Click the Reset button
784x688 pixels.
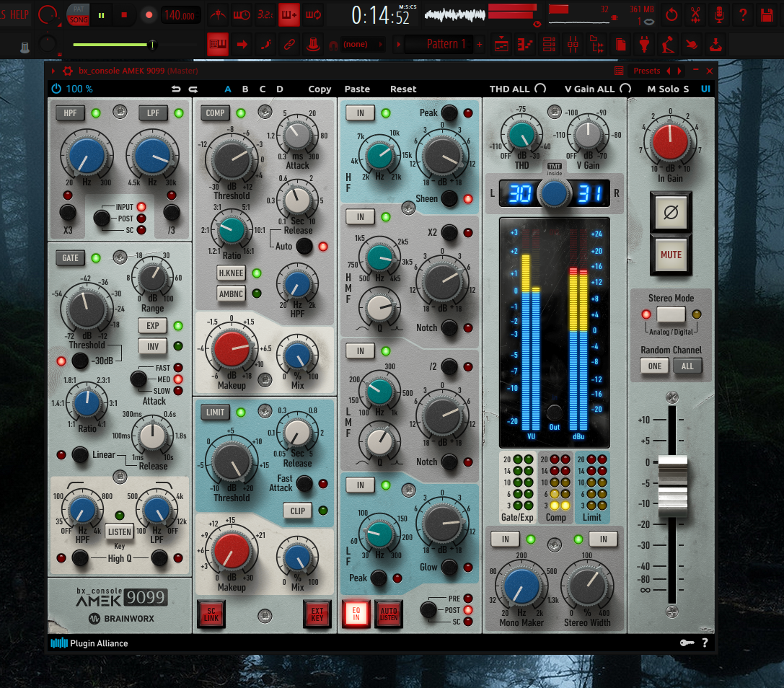403,89
